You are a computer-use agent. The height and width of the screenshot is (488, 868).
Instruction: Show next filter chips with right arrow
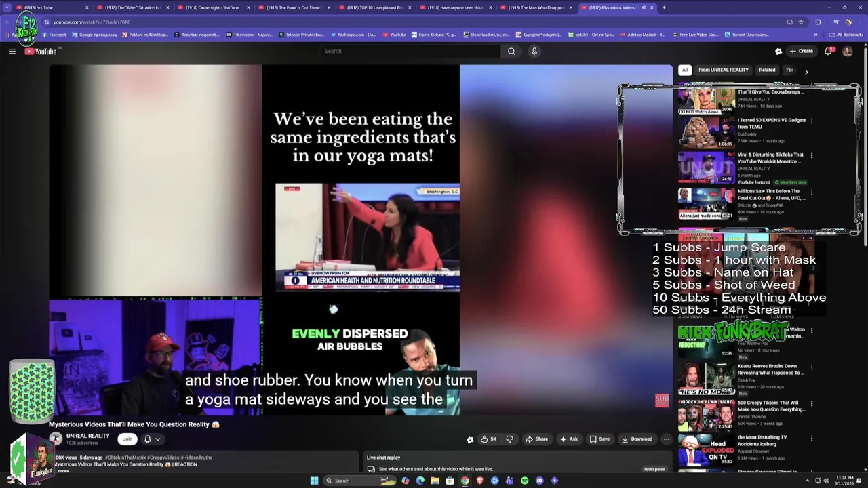click(806, 70)
